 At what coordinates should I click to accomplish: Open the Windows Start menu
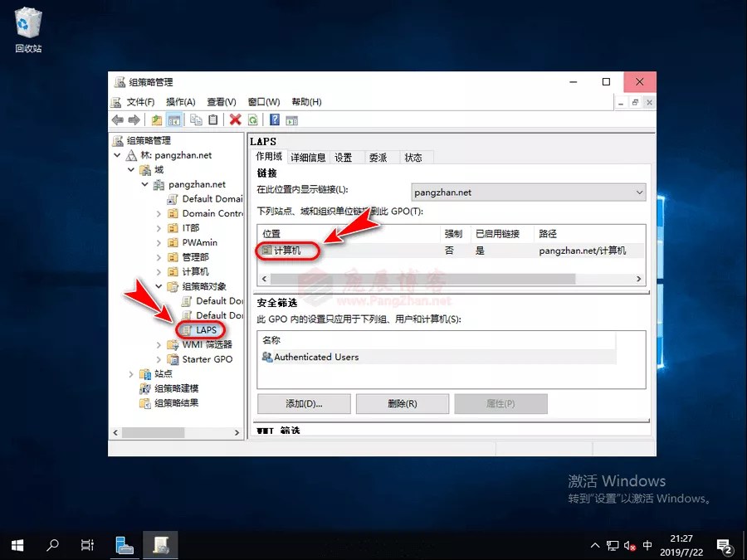(x=17, y=545)
